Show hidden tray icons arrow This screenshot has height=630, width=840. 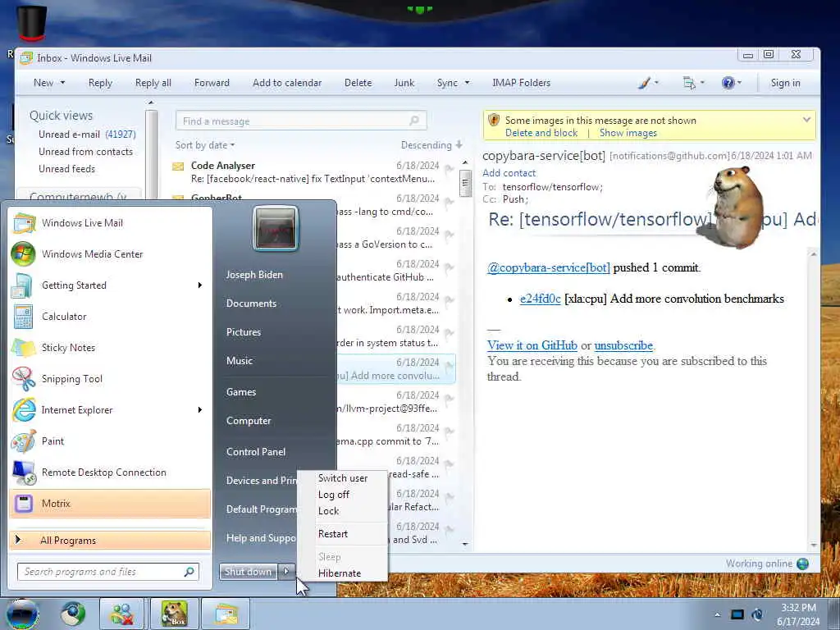coord(717,615)
